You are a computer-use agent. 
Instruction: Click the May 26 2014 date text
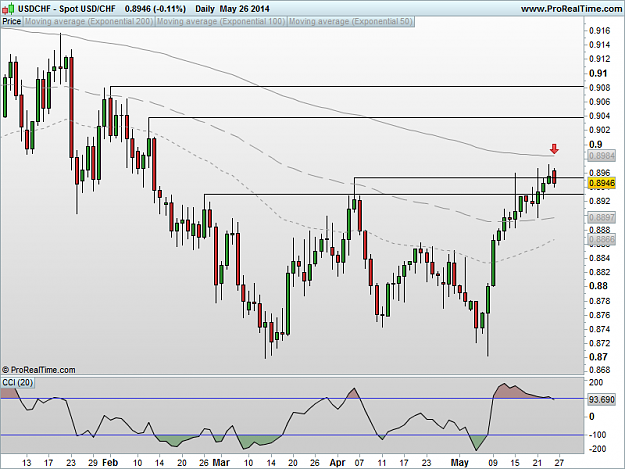(x=245, y=9)
